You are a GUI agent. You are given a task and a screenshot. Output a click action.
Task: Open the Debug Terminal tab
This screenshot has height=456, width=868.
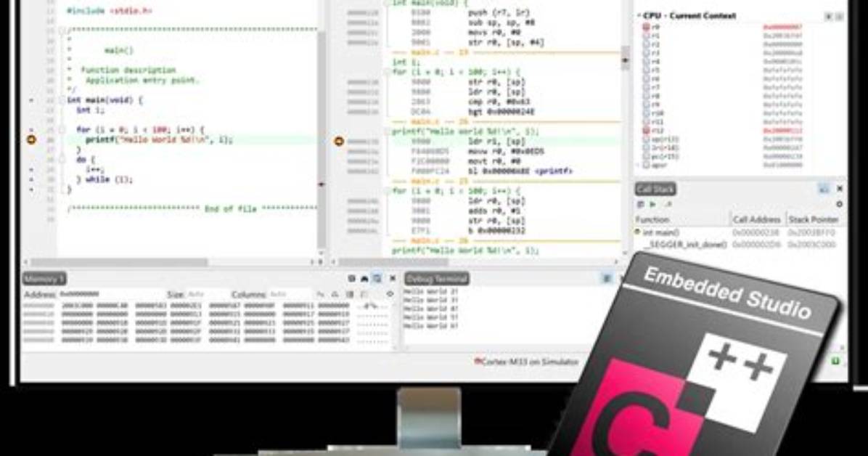(437, 279)
